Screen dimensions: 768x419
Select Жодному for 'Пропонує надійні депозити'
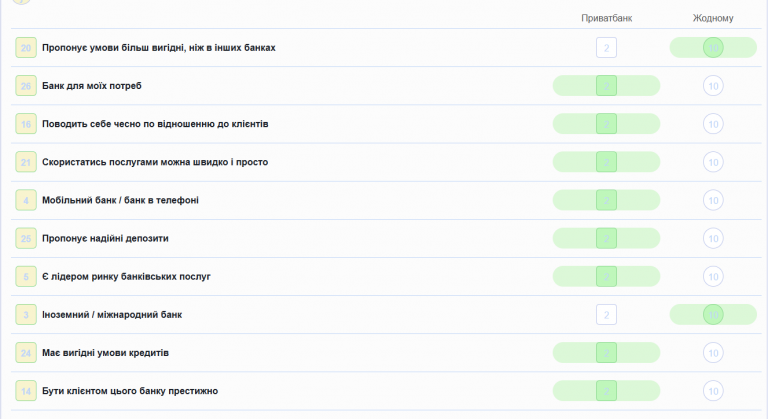[713, 238]
